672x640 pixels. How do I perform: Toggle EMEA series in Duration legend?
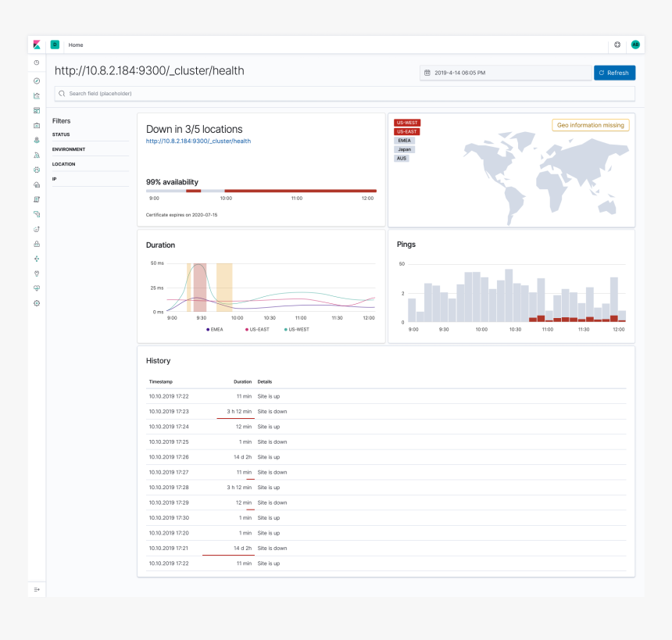215,330
